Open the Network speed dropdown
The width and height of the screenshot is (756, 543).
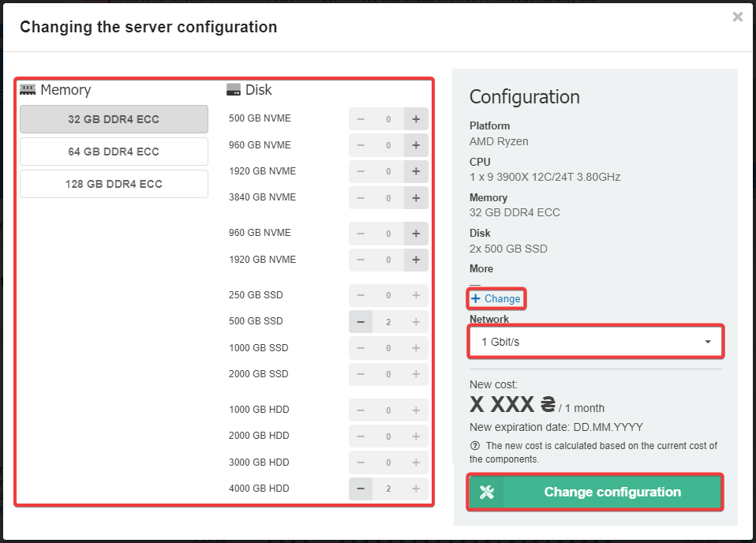tap(595, 342)
